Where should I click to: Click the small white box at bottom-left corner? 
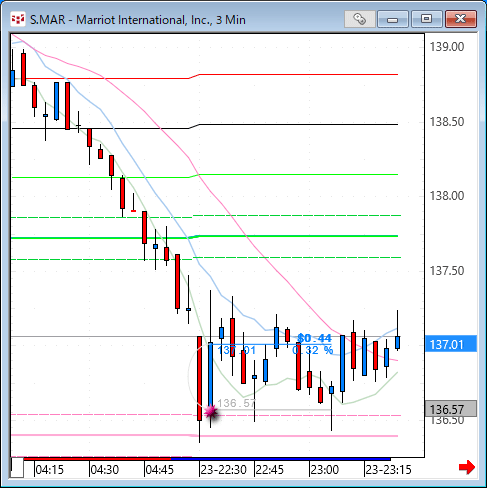tap(17, 468)
